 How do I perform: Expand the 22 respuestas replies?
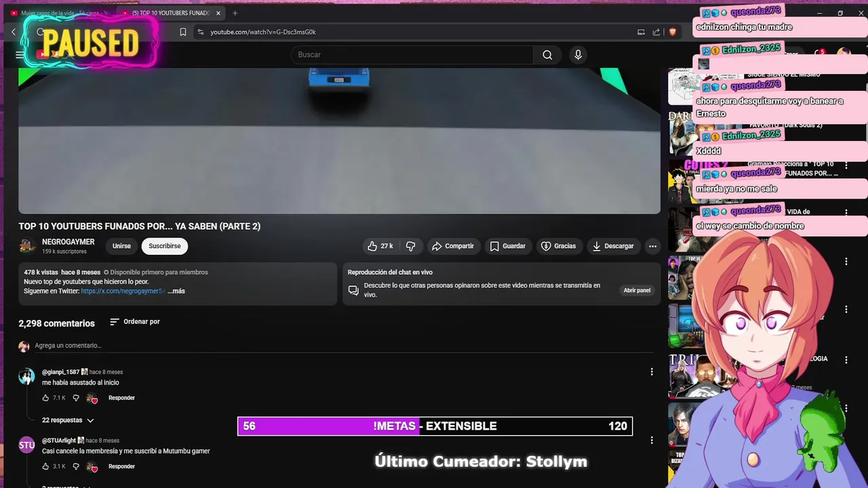[x=68, y=420]
